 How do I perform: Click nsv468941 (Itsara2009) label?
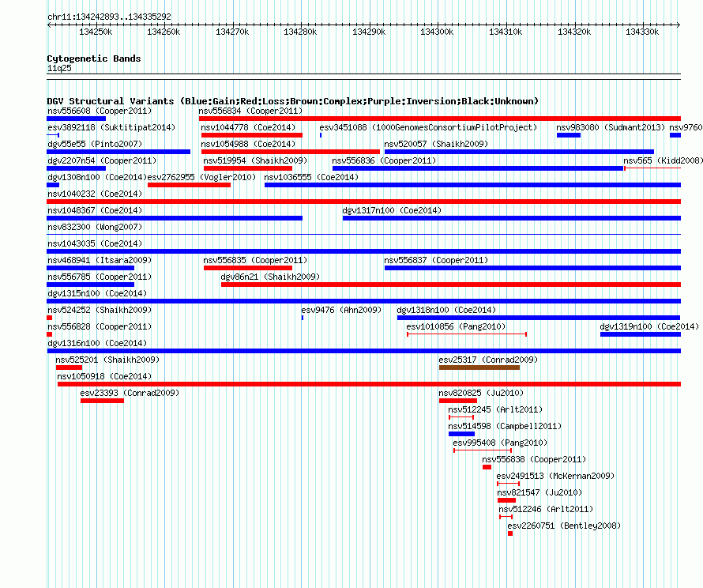100,260
